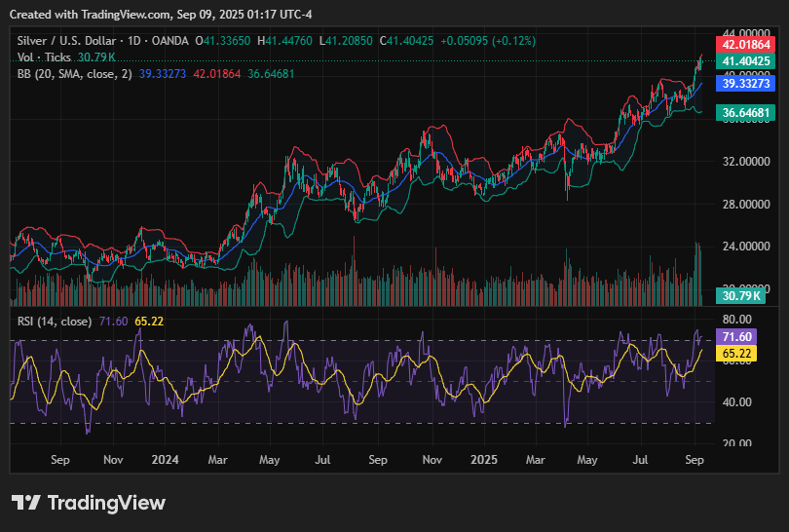Click the +0.05095 (+0.12%) change text
789x532 pixels.
click(x=488, y=41)
